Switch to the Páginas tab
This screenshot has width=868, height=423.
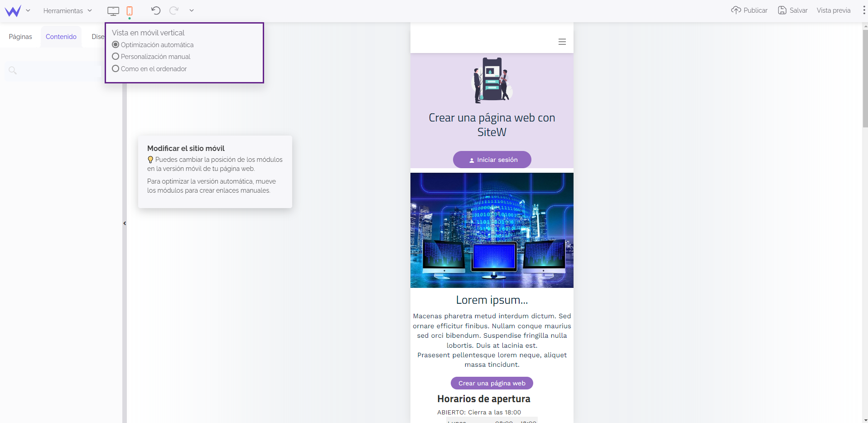(x=20, y=37)
